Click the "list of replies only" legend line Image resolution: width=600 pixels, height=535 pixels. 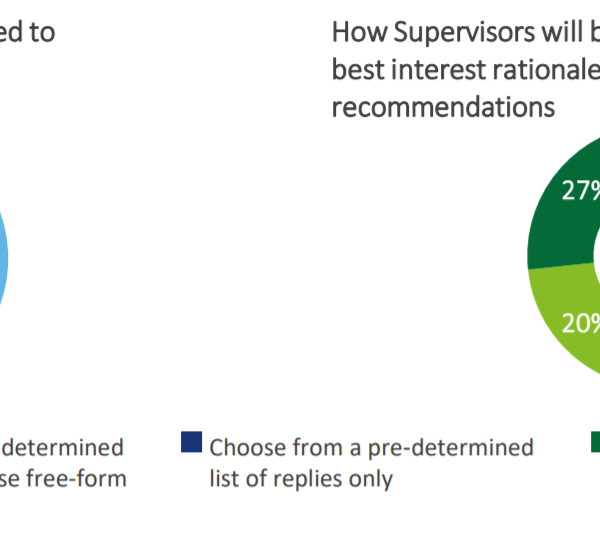(x=301, y=479)
